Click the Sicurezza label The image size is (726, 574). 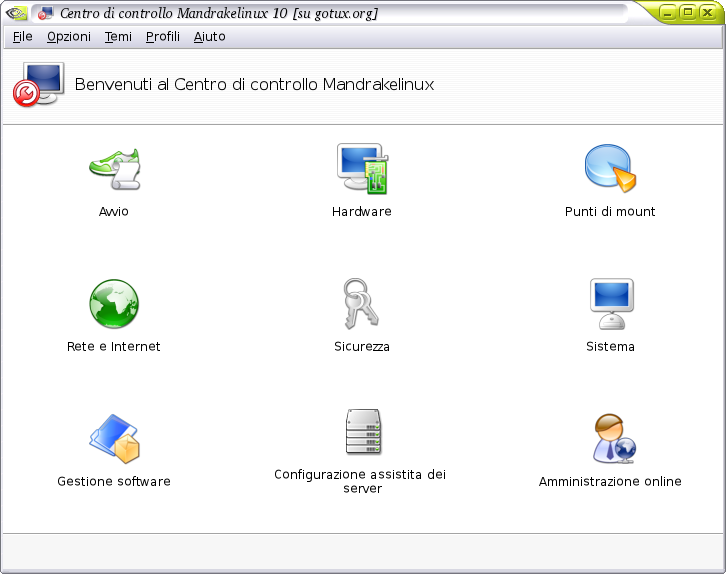point(362,347)
